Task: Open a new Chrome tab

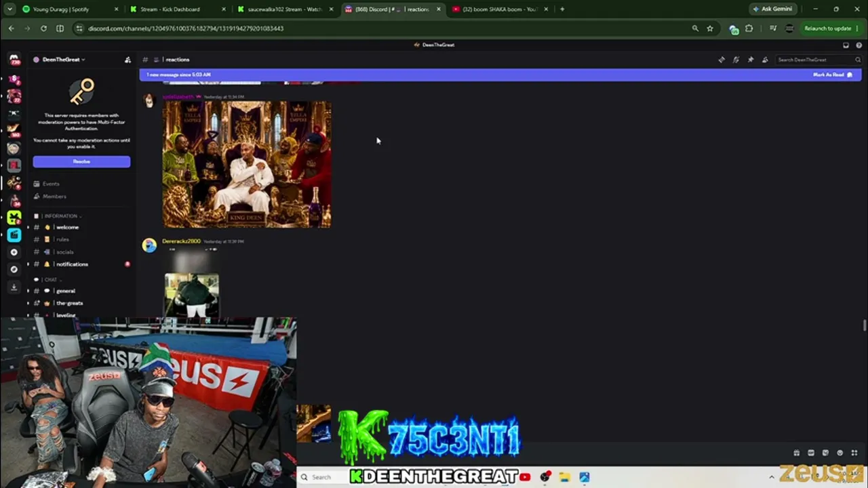Action: 562,9
